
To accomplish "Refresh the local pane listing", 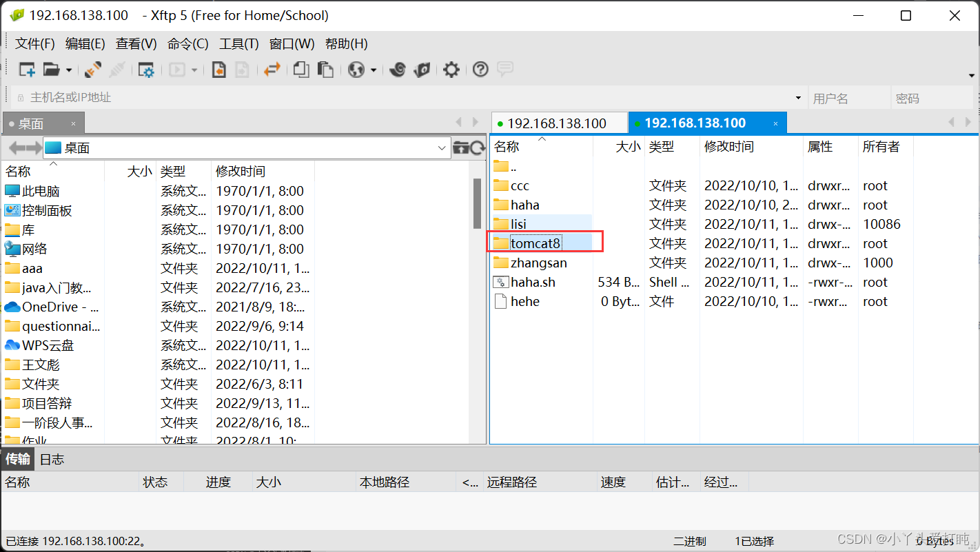I will (478, 147).
